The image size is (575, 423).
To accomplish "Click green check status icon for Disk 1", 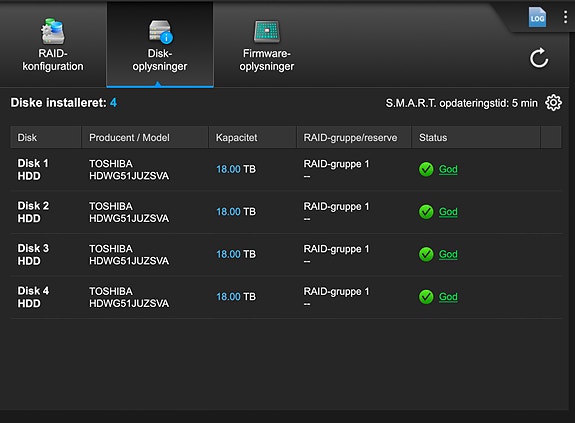I will 426,169.
